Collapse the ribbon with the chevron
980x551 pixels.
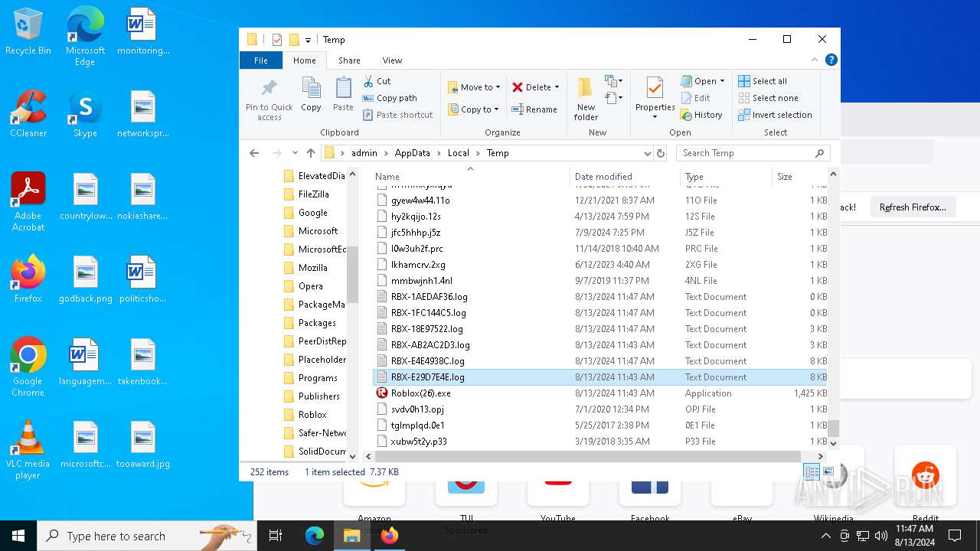pos(815,60)
